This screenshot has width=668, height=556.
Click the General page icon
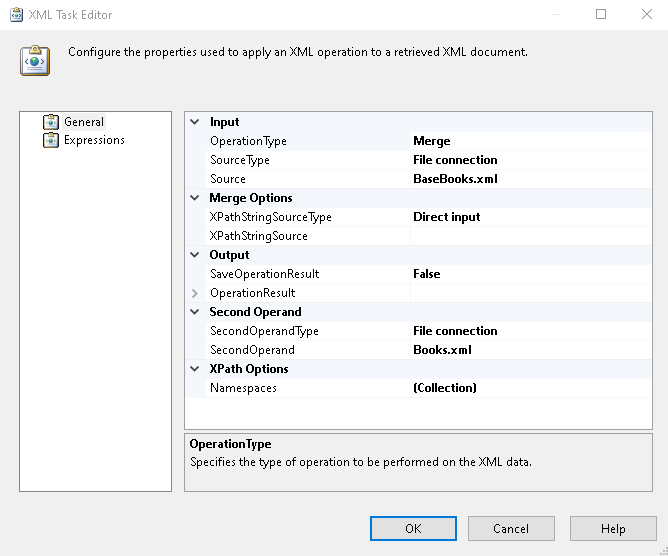(51, 122)
